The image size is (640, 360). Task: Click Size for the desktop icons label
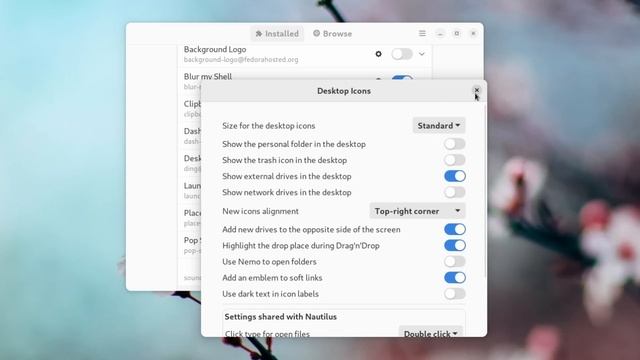coord(269,126)
